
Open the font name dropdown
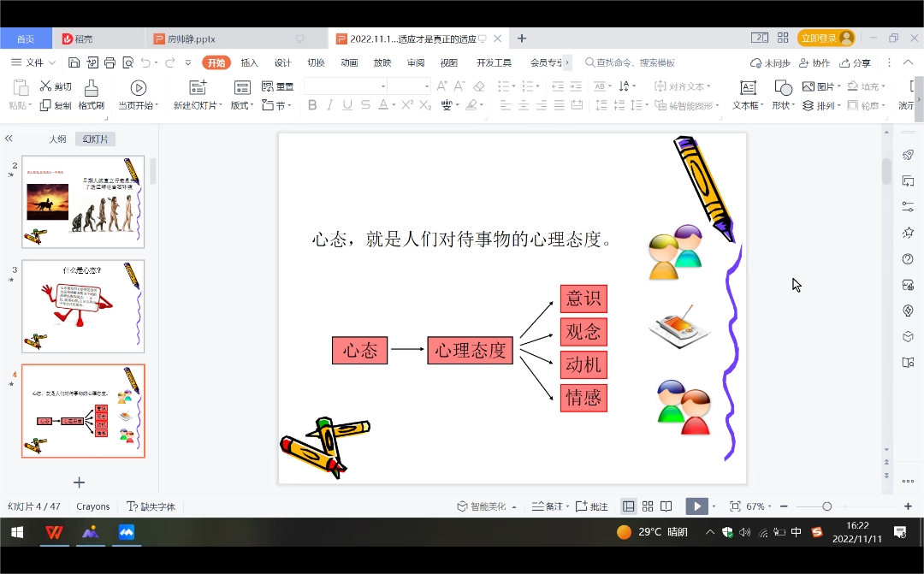coord(382,86)
